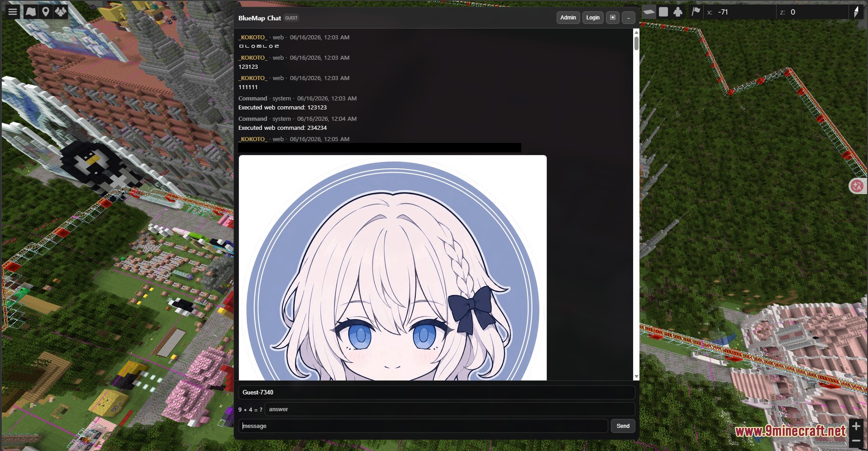Open the BlueMap hamburger menu
Screen dimensions: 868x451
(x=13, y=12)
